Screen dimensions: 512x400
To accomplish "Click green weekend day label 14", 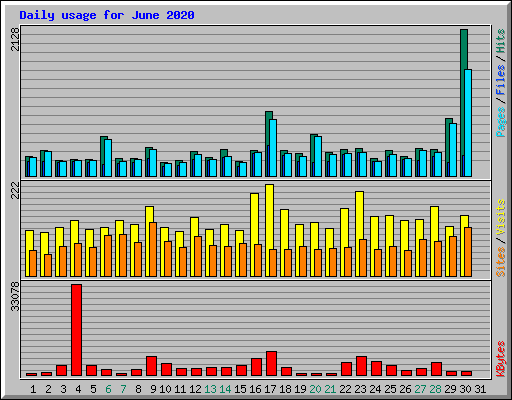I will click(x=225, y=389).
